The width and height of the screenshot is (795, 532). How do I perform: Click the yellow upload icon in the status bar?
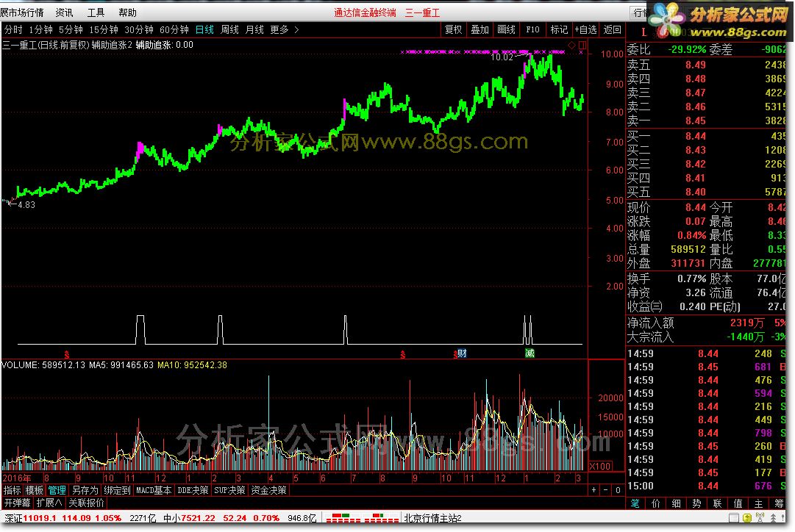[747, 518]
